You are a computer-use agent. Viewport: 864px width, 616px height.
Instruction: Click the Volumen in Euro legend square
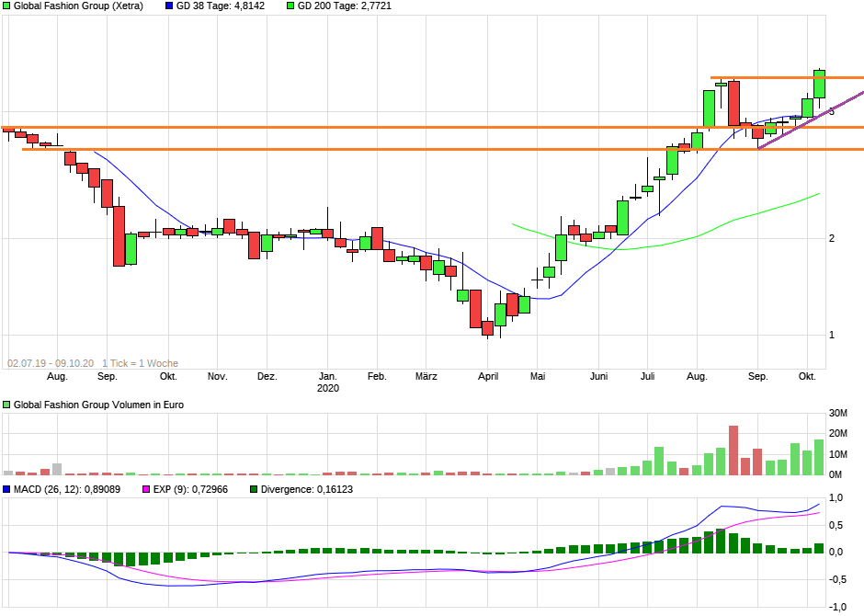[6, 405]
